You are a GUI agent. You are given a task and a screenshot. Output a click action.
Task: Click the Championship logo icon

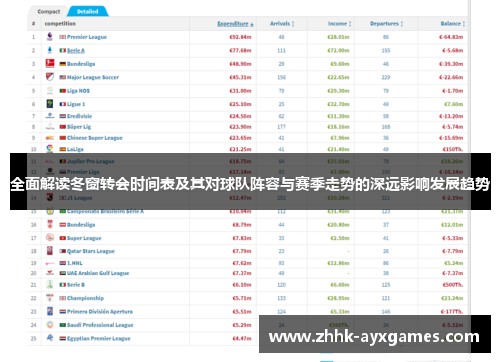point(50,298)
